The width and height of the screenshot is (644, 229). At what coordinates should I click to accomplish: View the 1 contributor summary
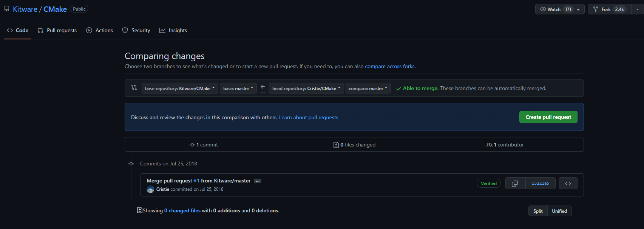[x=505, y=145]
